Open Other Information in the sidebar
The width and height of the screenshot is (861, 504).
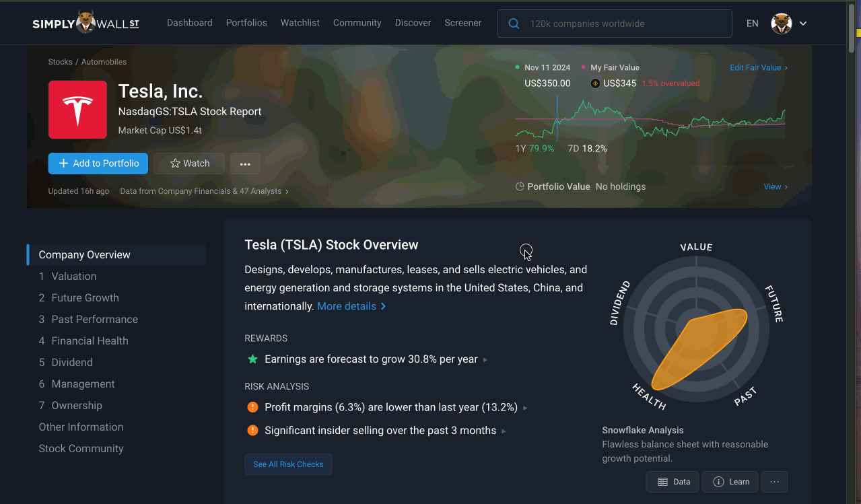[x=81, y=427]
